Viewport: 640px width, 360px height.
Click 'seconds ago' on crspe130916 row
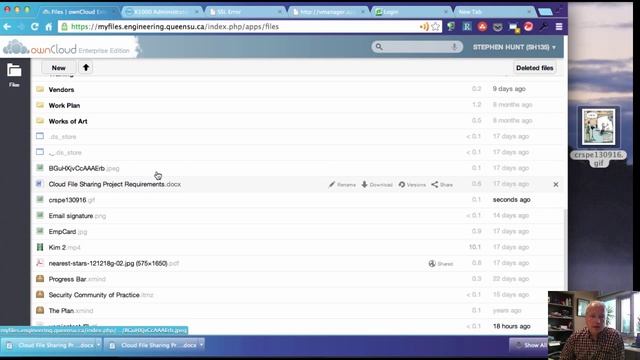[x=511, y=200]
